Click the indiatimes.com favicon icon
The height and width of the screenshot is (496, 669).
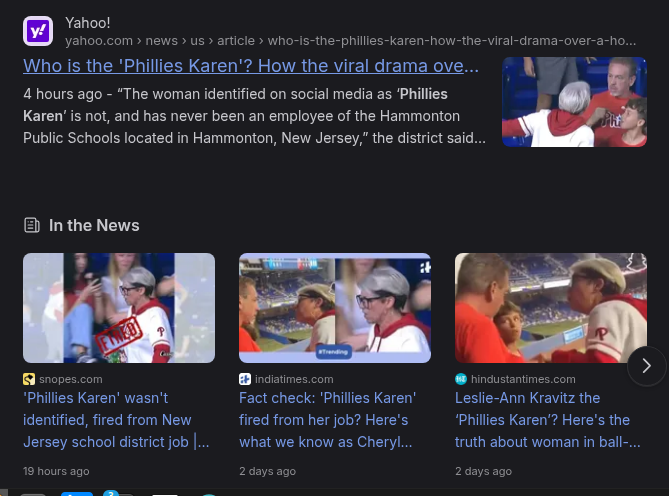[x=245, y=379]
